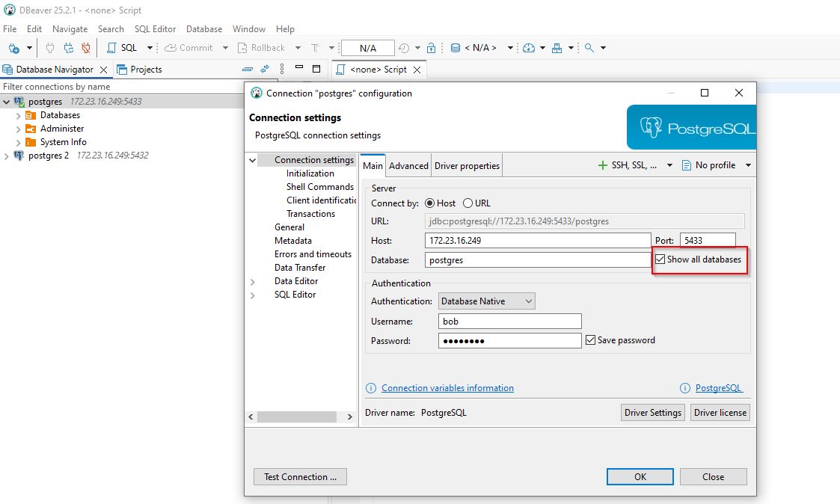Click the Collapse All navigator icon
Screen dimensions: 840x504
(248, 69)
